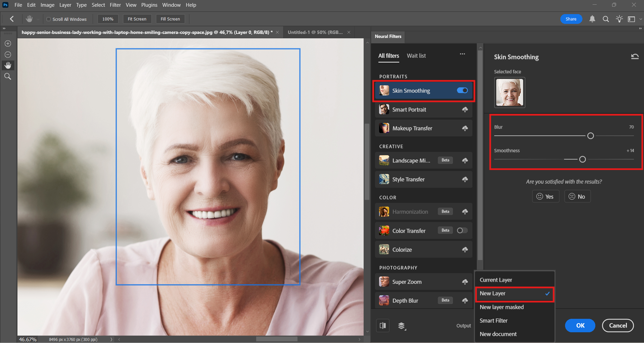Screen dimensions: 644x343
Task: Open the notifications bell icon
Action: pyautogui.click(x=592, y=19)
